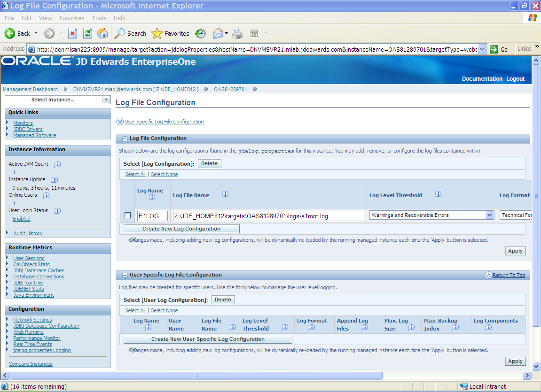Open the Back button history dropdown arrow
The width and height of the screenshot is (541, 392).
36,33
